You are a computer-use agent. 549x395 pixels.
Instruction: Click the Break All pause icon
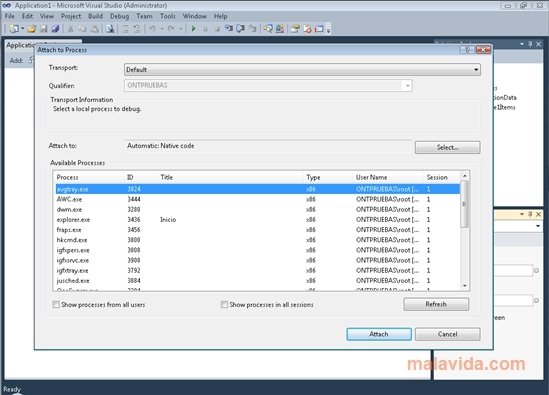click(206, 29)
